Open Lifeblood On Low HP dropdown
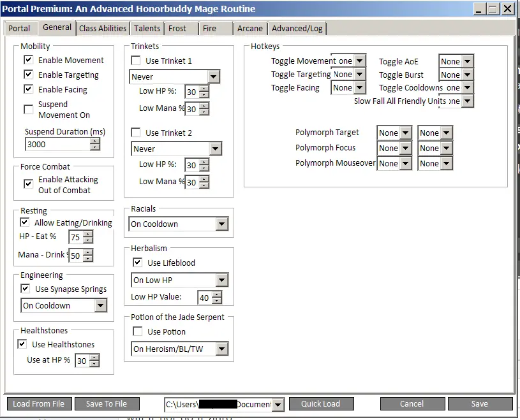 (x=179, y=280)
